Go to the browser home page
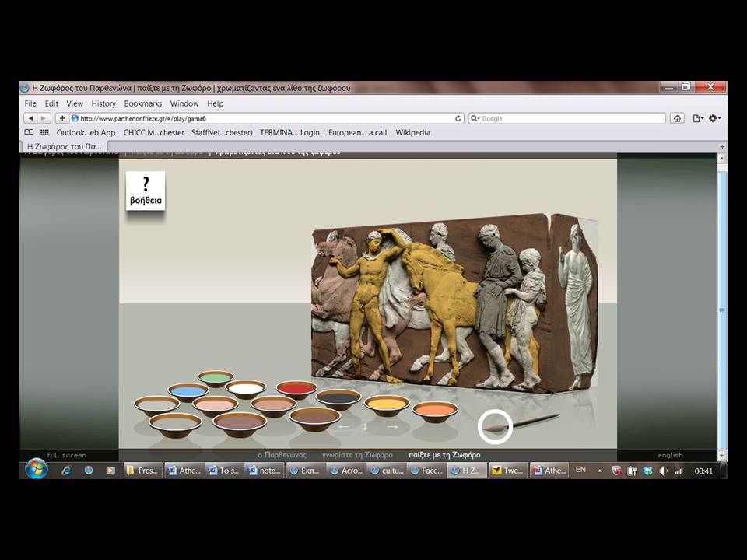Image resolution: width=747 pixels, height=560 pixels. pos(678,118)
